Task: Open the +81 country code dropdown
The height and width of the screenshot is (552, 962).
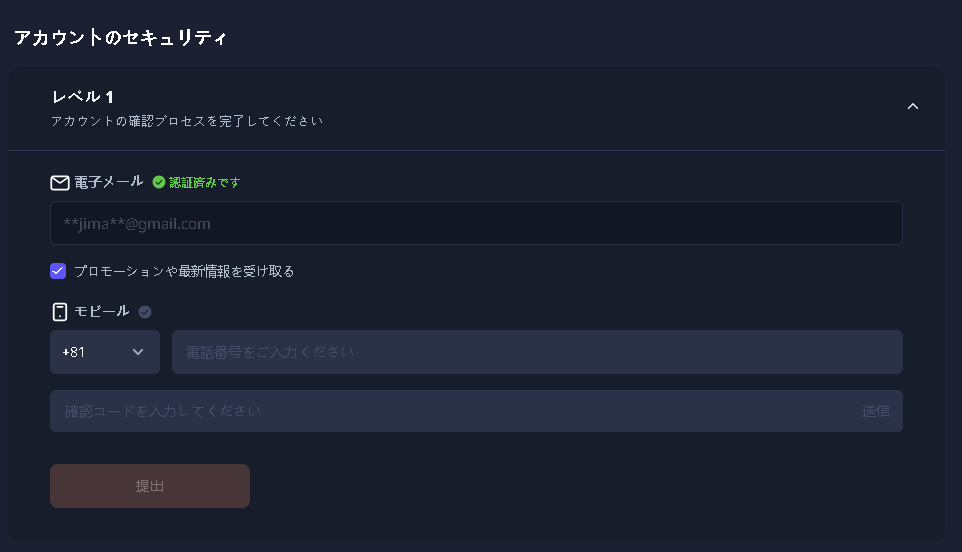Action: [104, 352]
